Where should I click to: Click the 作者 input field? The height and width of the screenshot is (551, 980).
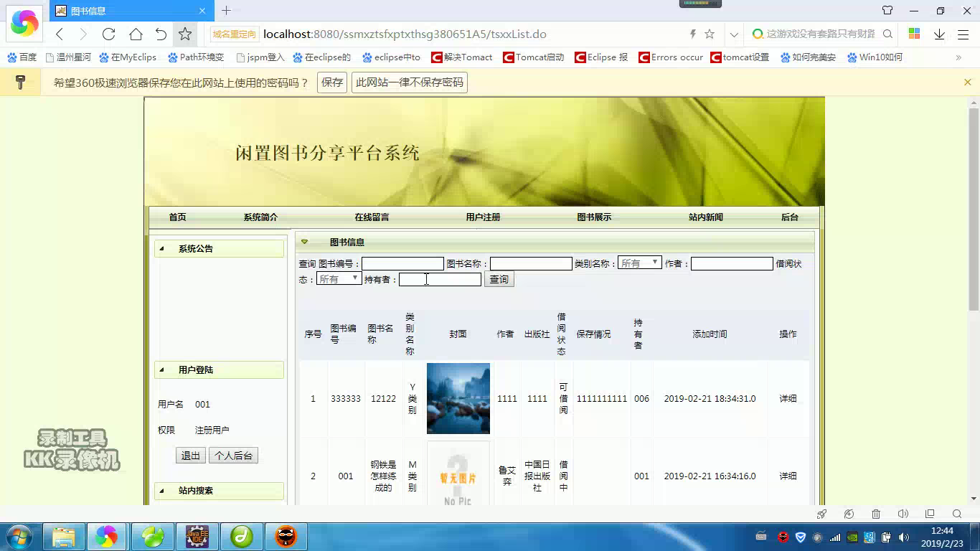click(732, 263)
